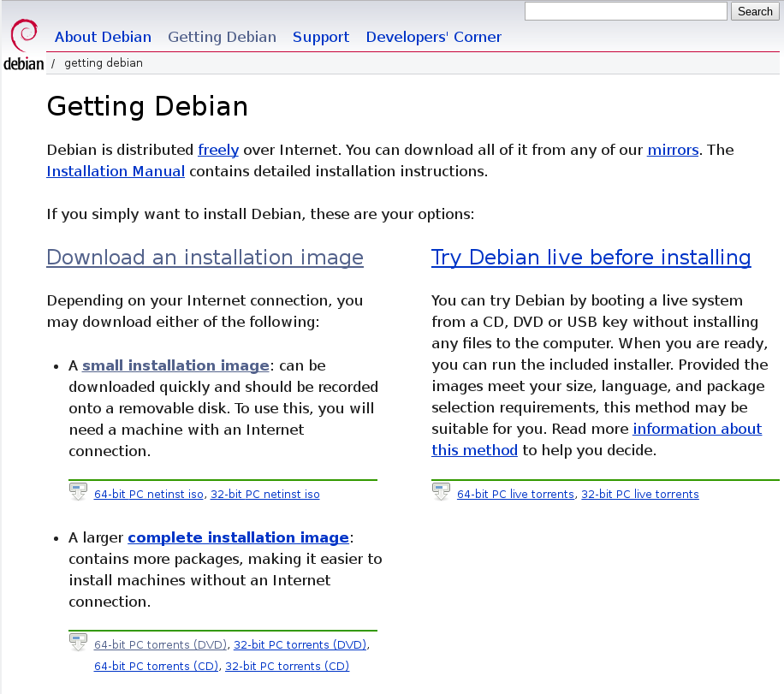Download the 32-bit PC netinst iso
The width and height of the screenshot is (784, 694).
264,495
